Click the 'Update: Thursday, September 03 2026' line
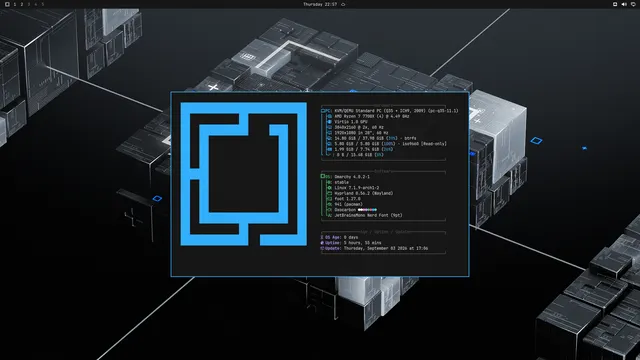 [374, 248]
